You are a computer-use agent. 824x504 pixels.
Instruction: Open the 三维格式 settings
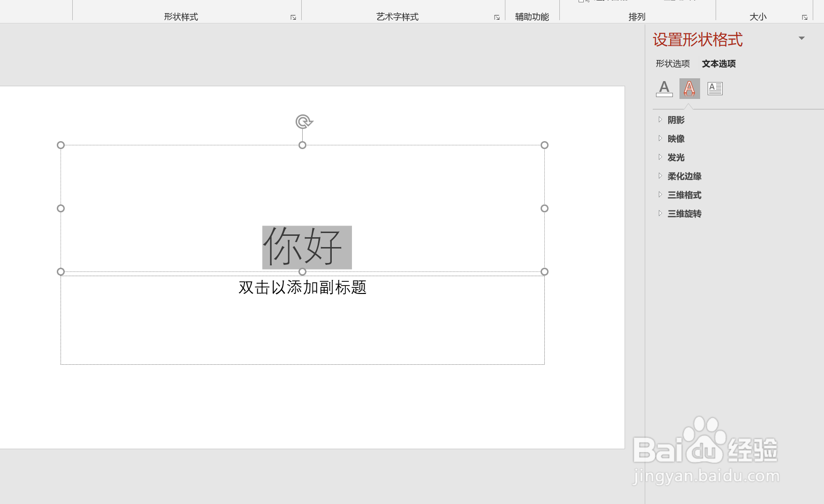coord(685,195)
